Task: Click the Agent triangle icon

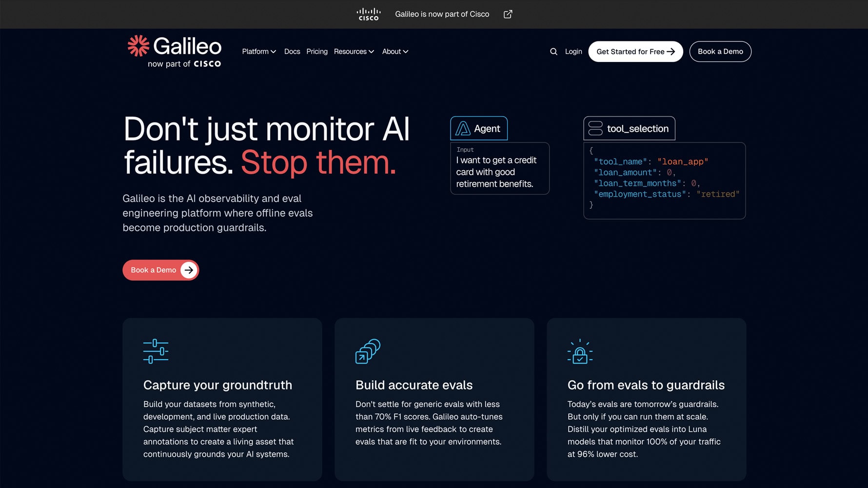Action: point(462,128)
